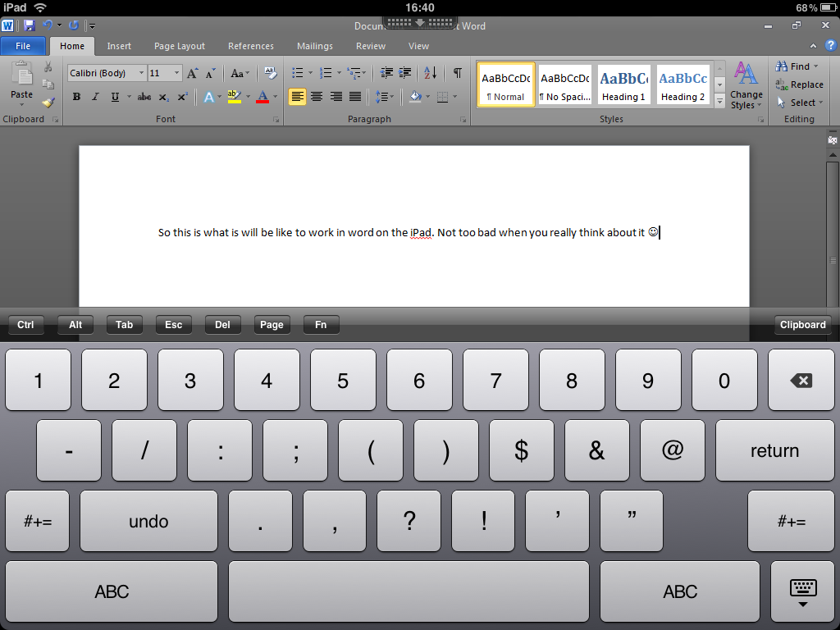Switch to the Insert ribbon tab

click(119, 46)
